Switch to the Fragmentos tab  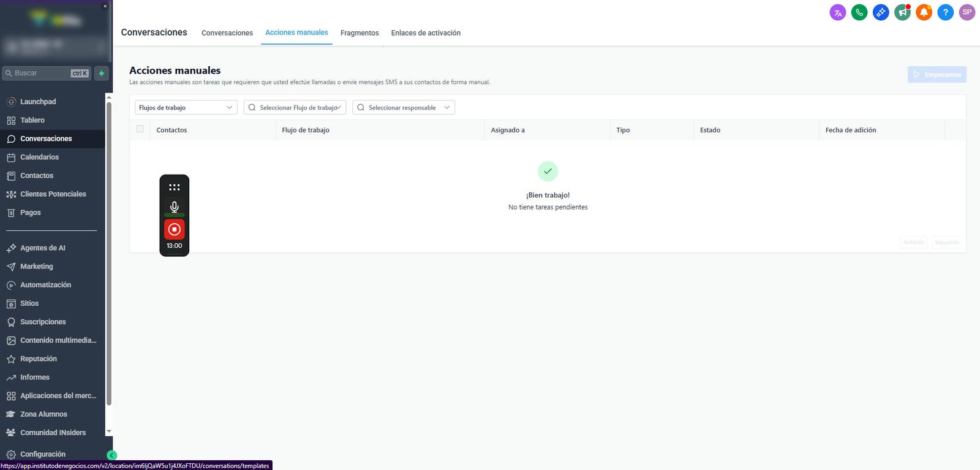[360, 33]
